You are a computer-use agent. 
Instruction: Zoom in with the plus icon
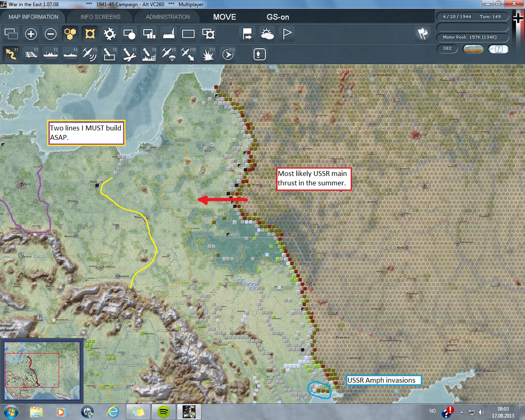click(x=31, y=34)
